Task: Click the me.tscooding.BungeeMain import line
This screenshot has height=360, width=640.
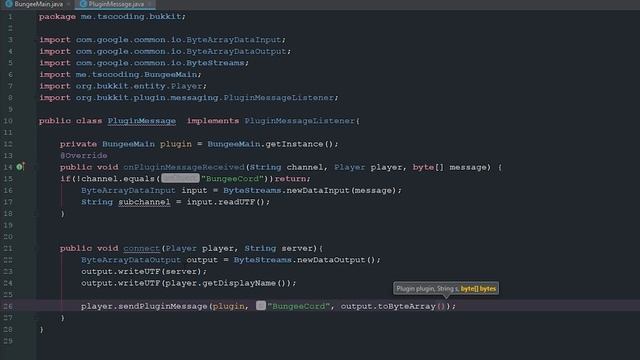Action: point(120,74)
